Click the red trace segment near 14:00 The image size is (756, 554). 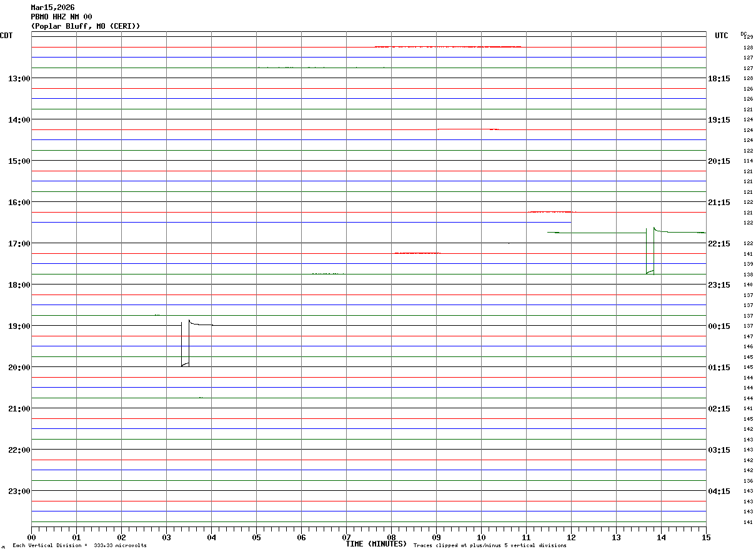(x=468, y=129)
